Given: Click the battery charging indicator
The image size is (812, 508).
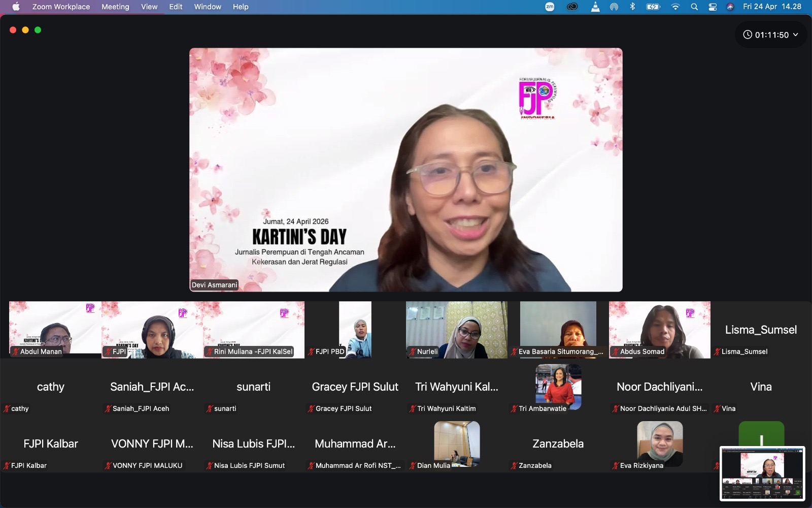Looking at the screenshot, I should click(652, 7).
